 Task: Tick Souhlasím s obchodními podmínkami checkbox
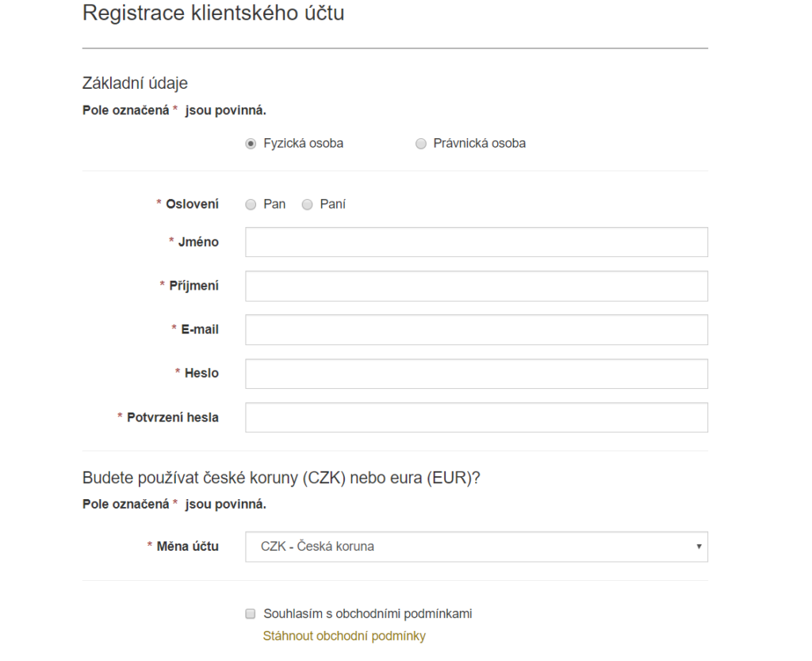[x=251, y=614]
